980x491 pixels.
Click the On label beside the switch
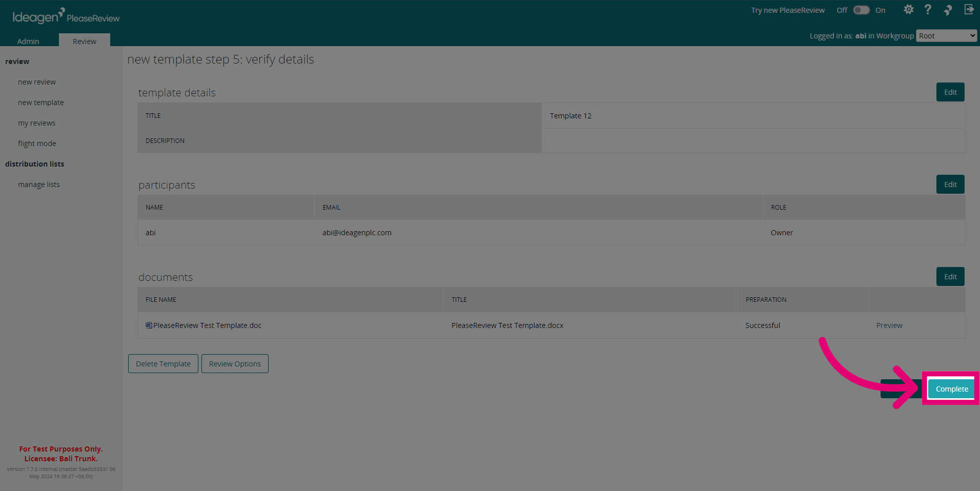(880, 10)
